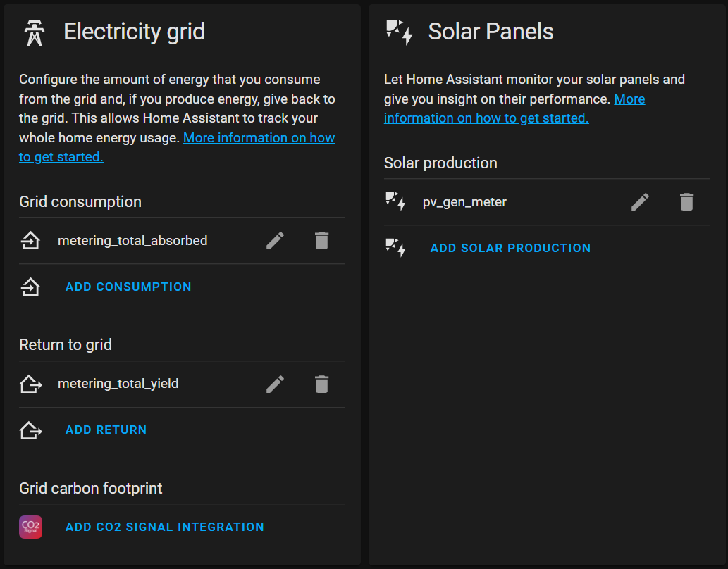728x569 pixels.
Task: Click the Solar Panels header icon
Action: 399,30
